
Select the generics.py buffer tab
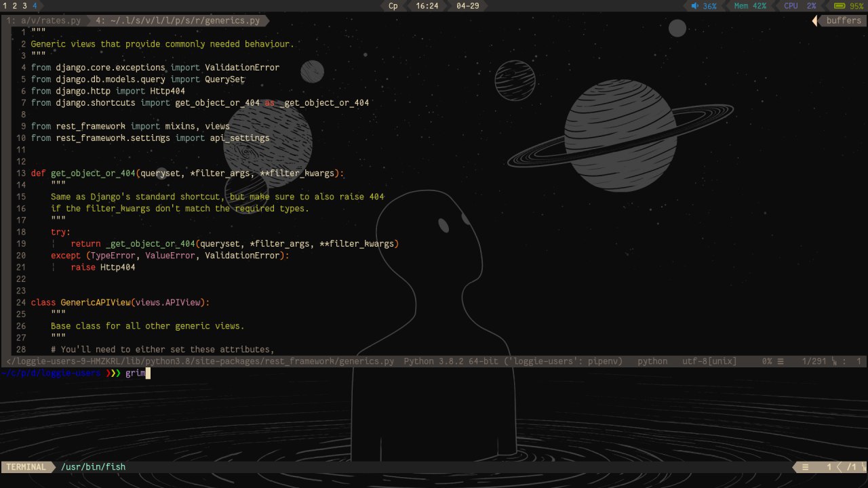tap(178, 21)
